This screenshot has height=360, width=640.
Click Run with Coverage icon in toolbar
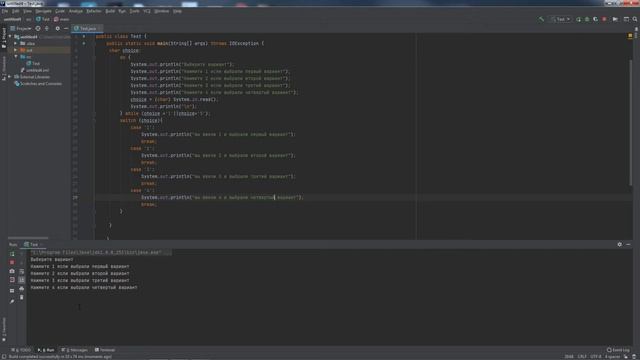pyautogui.click(x=596, y=19)
